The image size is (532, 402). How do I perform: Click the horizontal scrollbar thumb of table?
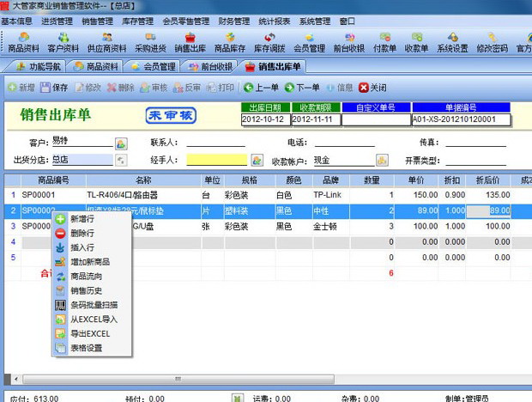coord(178,379)
